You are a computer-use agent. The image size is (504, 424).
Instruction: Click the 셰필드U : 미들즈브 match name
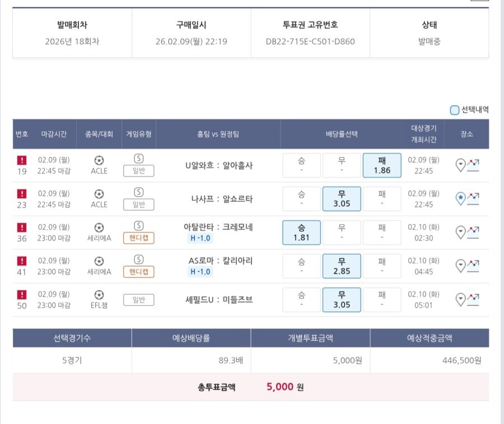coord(219,300)
